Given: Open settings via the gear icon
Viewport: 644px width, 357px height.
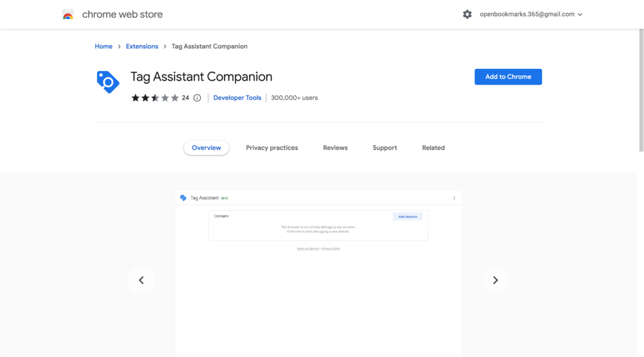Looking at the screenshot, I should (467, 14).
